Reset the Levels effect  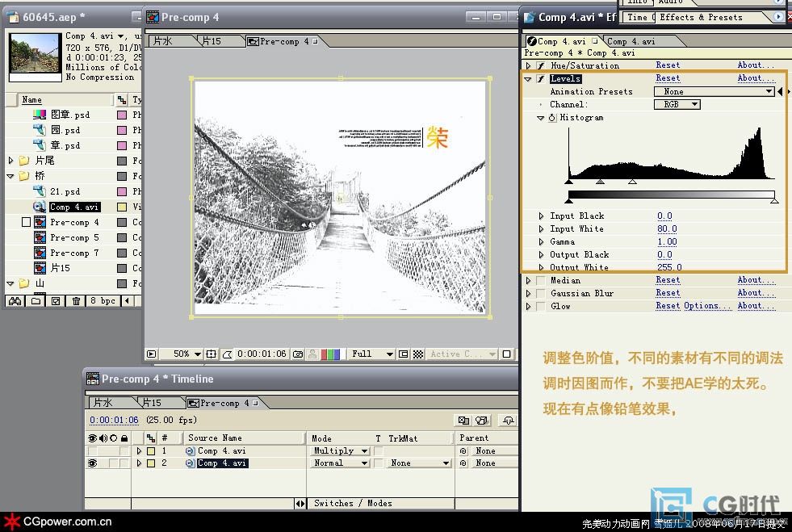coord(667,78)
